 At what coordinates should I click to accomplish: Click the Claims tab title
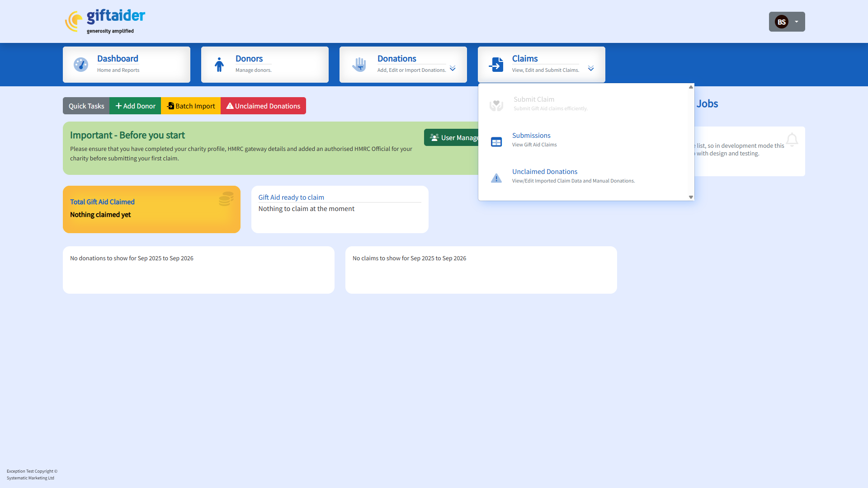point(525,59)
